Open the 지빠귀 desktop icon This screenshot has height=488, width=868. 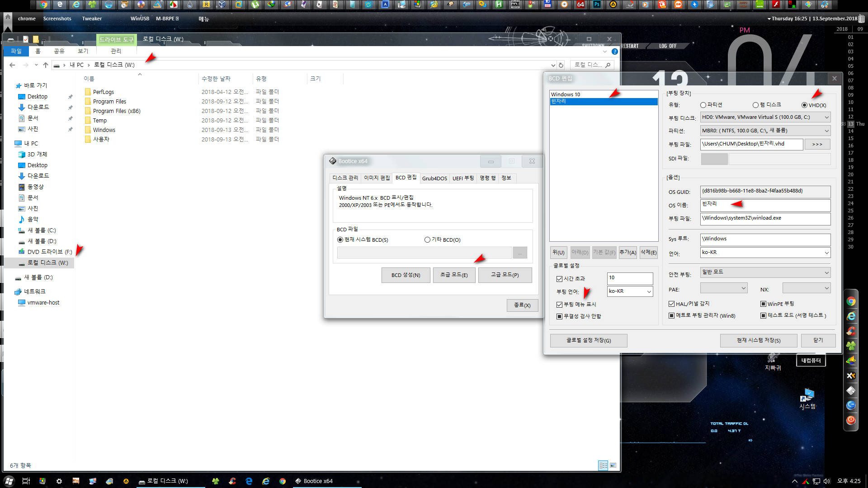tap(773, 361)
